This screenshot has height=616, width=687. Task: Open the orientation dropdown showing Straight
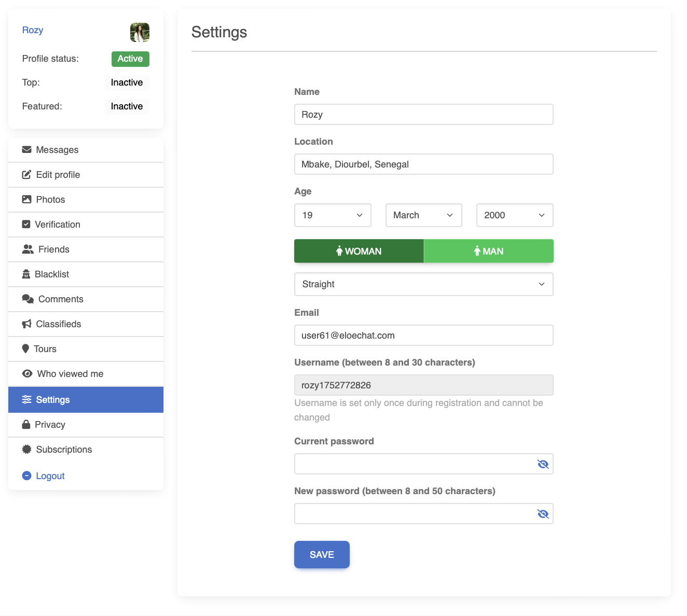424,284
